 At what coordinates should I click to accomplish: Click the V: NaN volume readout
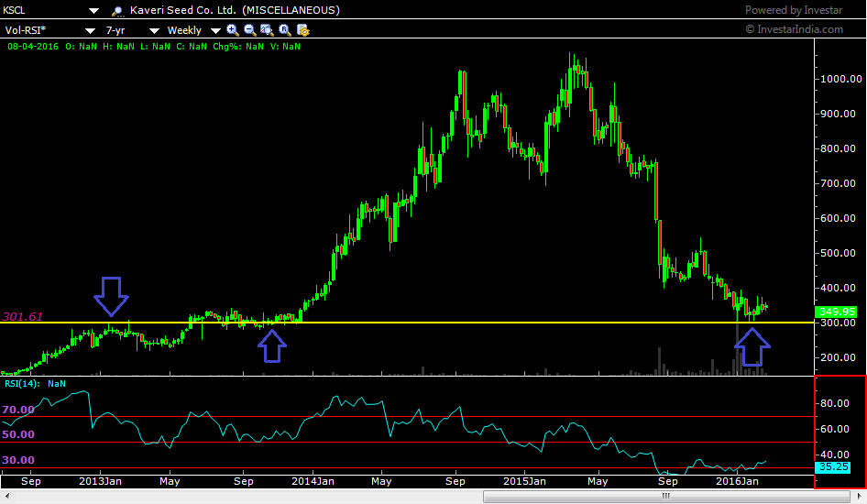coord(285,47)
